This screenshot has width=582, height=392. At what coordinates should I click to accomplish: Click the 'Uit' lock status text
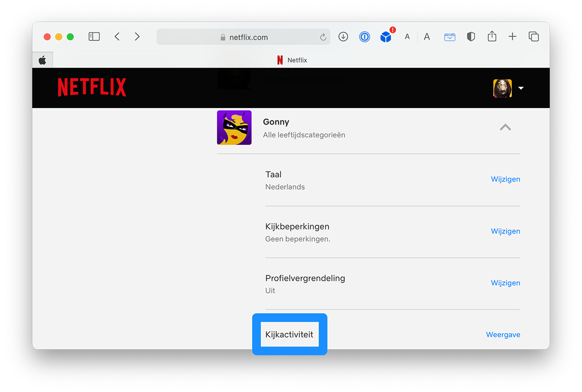click(x=271, y=291)
